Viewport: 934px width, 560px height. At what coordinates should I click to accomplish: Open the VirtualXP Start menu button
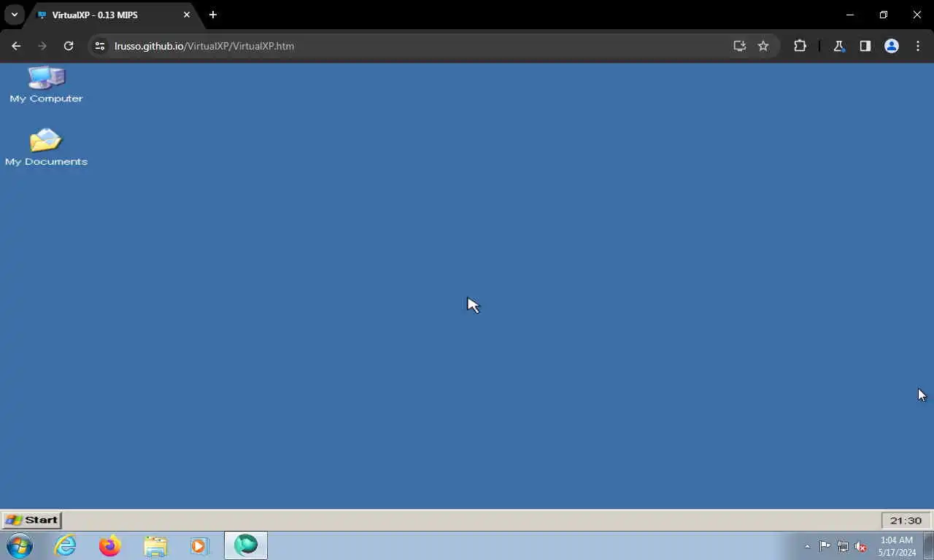click(x=31, y=520)
